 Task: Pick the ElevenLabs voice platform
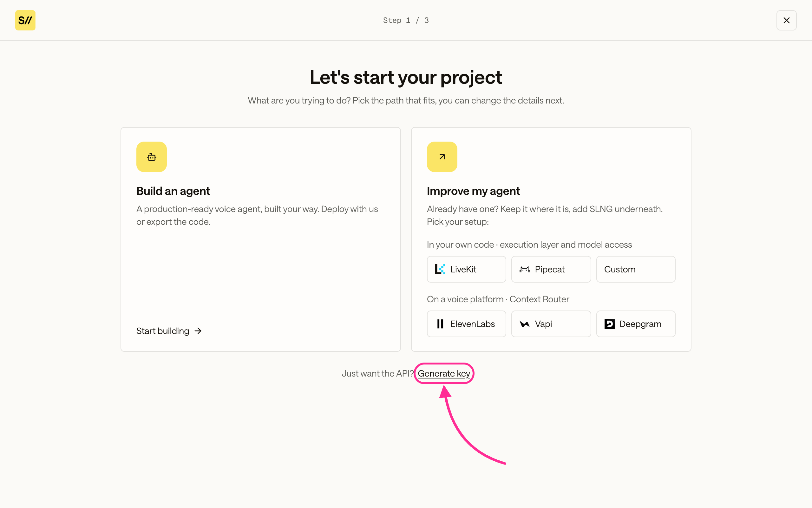click(466, 324)
